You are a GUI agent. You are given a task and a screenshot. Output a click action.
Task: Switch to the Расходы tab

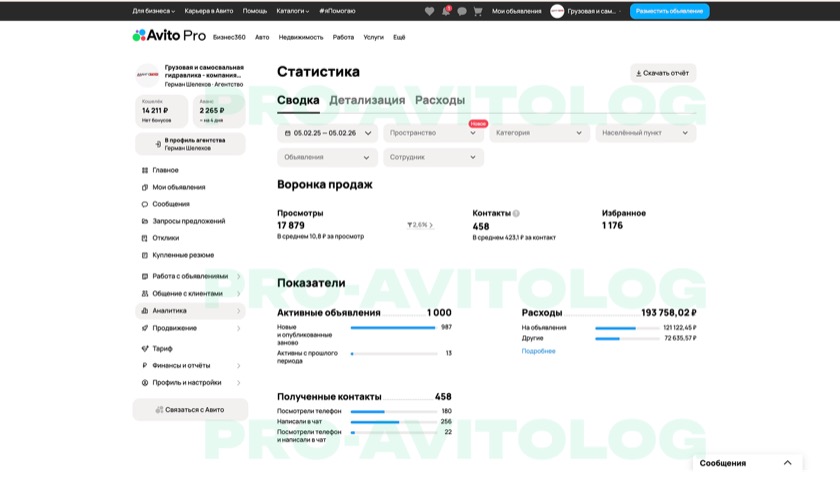point(440,101)
